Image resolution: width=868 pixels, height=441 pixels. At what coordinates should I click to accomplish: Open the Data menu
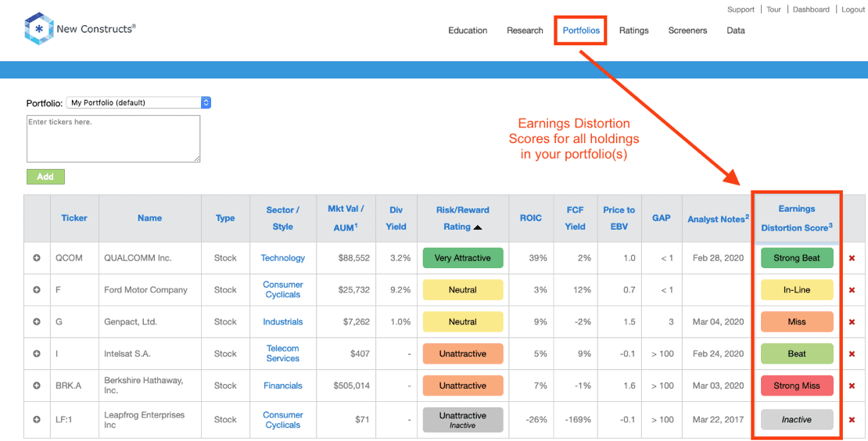(x=736, y=30)
